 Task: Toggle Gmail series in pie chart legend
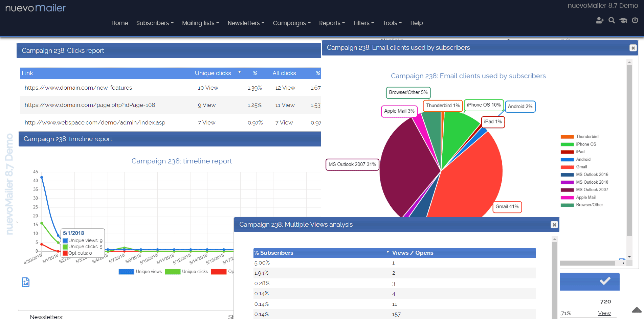[x=581, y=167]
